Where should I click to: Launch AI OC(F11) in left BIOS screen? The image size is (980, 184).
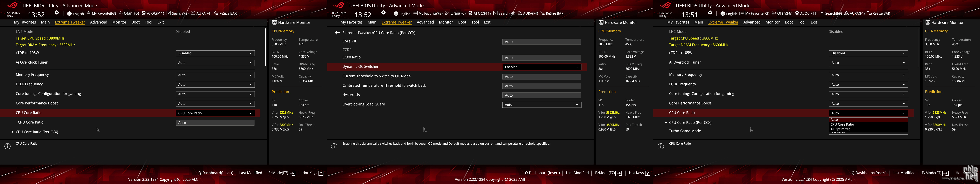pyautogui.click(x=153, y=13)
